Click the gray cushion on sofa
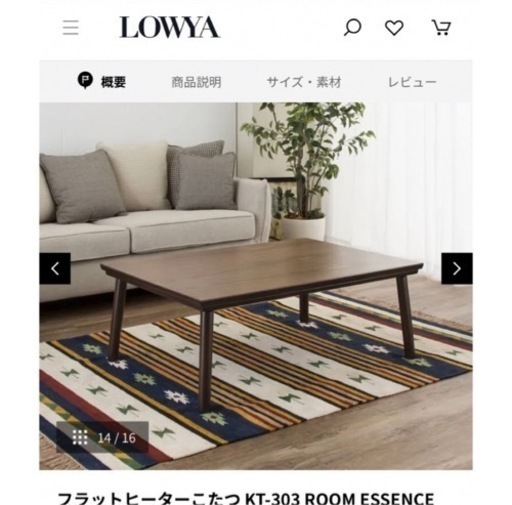Viewport: 512px width, 505px height. coord(82,186)
